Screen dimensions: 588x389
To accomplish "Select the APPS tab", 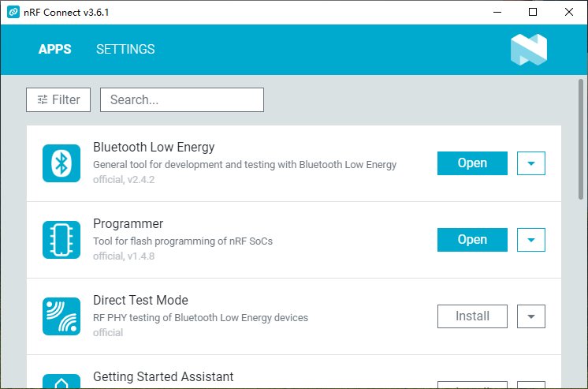I will [54, 49].
